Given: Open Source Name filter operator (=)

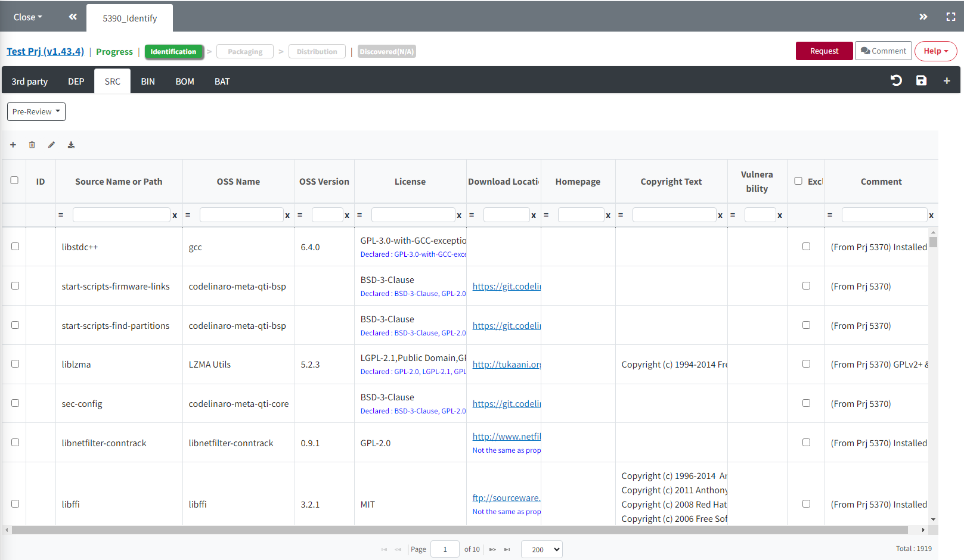Looking at the screenshot, I should [x=61, y=215].
